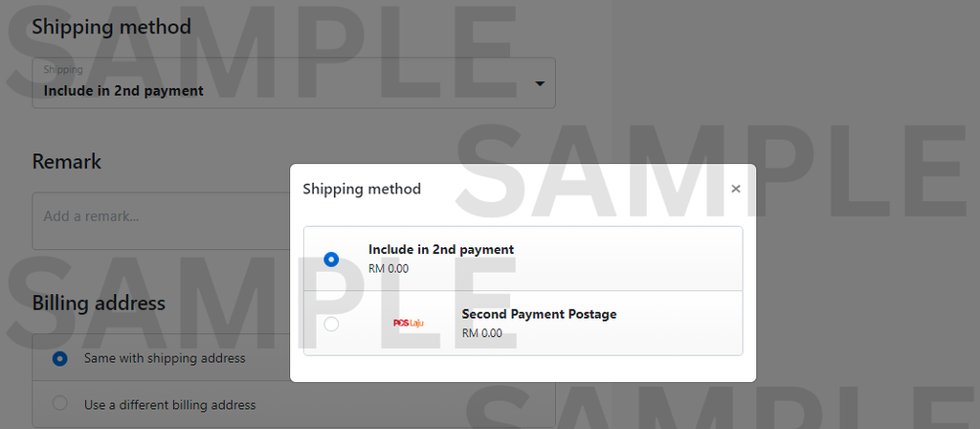
Task: Click the Use a different billing address label
Action: pos(170,404)
